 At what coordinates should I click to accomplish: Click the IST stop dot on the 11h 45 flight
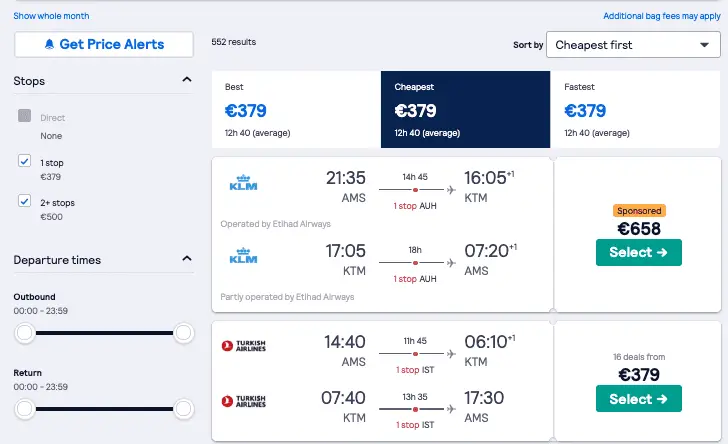(415, 353)
